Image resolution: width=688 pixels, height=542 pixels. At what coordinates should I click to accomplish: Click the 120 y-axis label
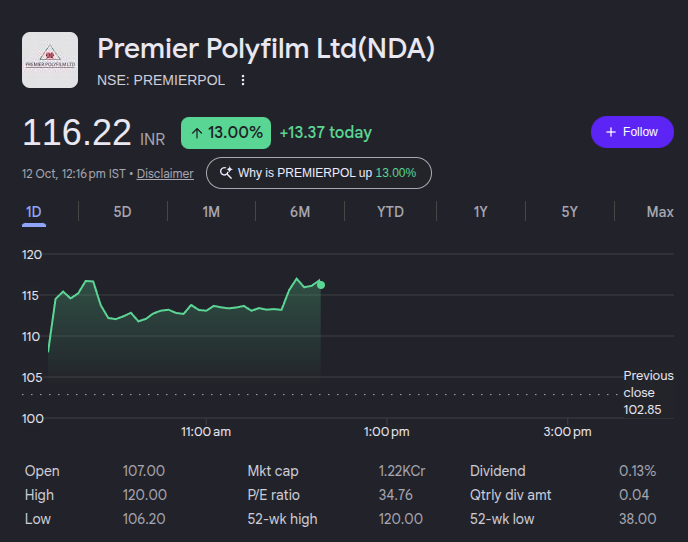tap(32, 255)
